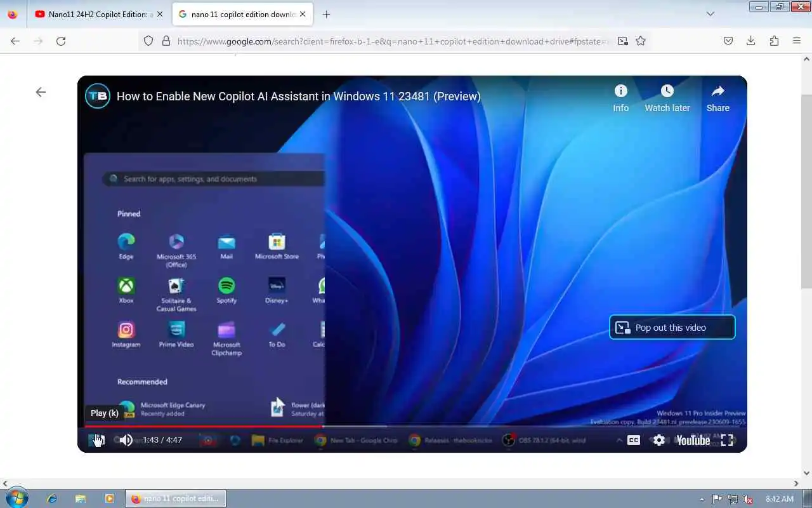Navigate forward in browser toolbar
Image resolution: width=812 pixels, height=508 pixels.
(x=38, y=41)
